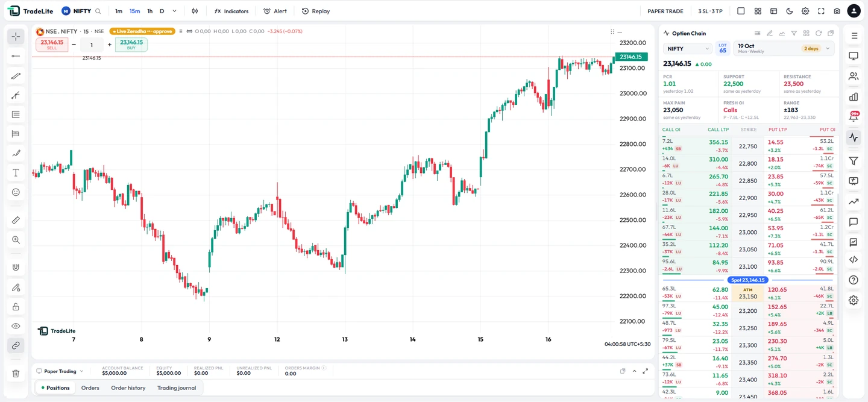Open the help question mark icon
This screenshot has height=402, width=868.
point(854,280)
